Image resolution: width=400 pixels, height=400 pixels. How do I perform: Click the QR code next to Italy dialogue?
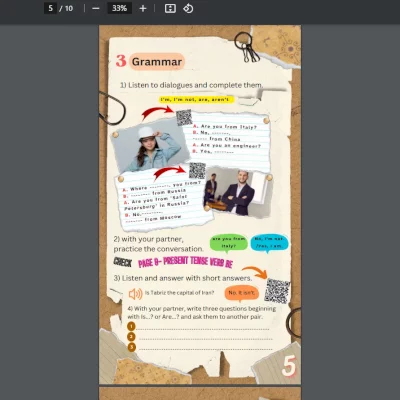(184, 118)
